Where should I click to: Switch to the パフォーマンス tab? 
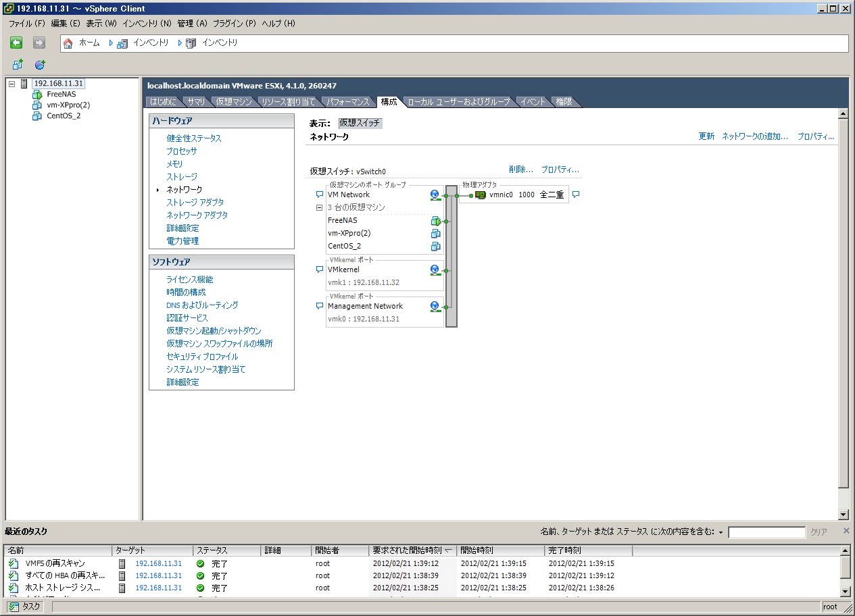[x=348, y=102]
